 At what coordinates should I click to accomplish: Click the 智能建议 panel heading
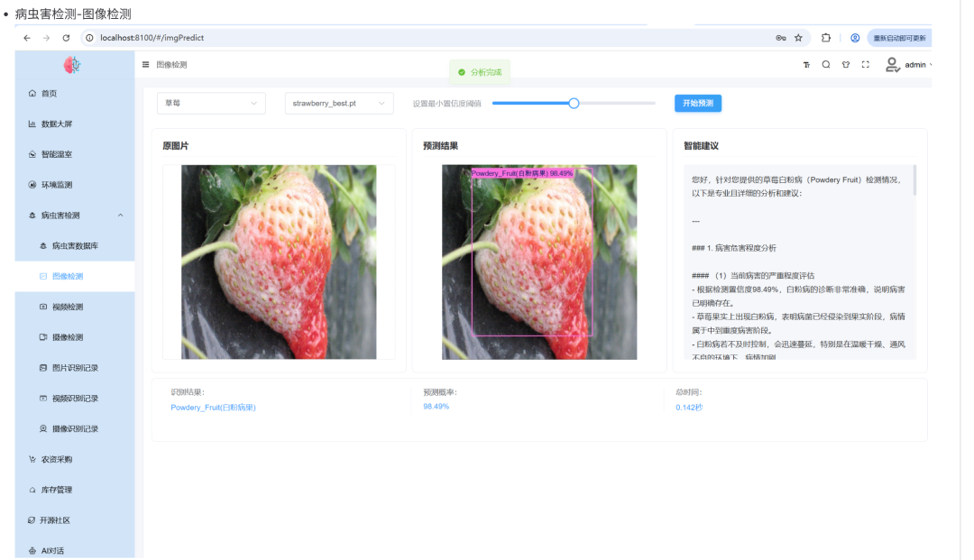point(702,146)
